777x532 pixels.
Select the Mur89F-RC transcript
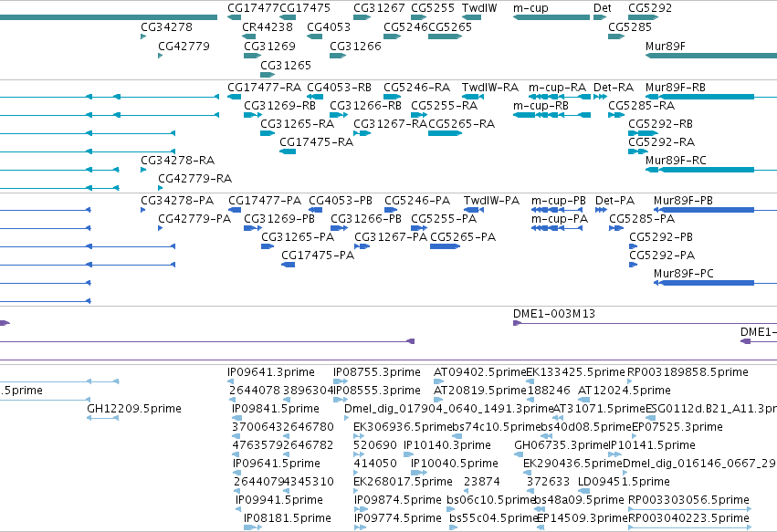pyautogui.click(x=711, y=170)
